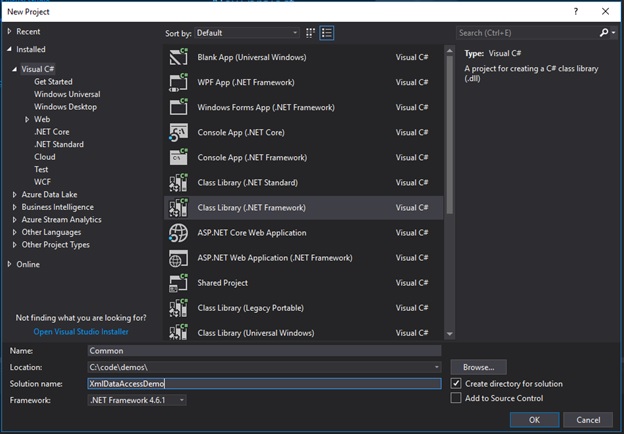
Task: Open Visual Studio Installer link
Action: [x=81, y=332]
